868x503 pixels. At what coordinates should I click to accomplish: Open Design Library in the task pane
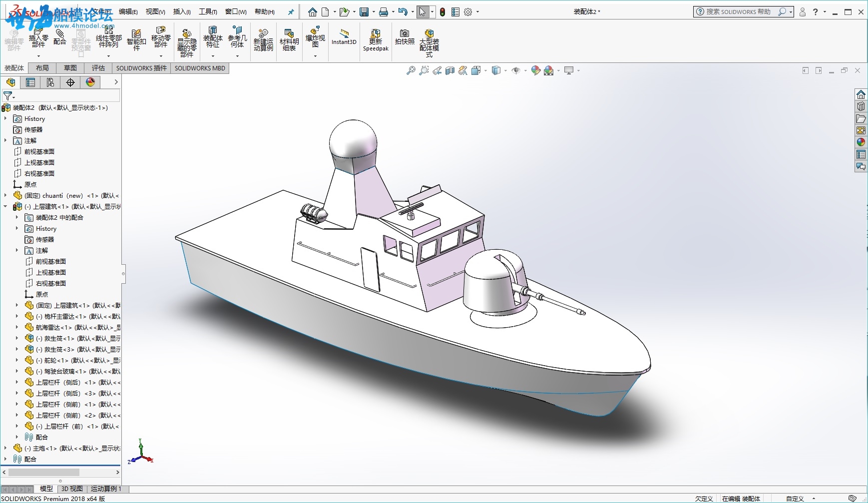point(861,106)
